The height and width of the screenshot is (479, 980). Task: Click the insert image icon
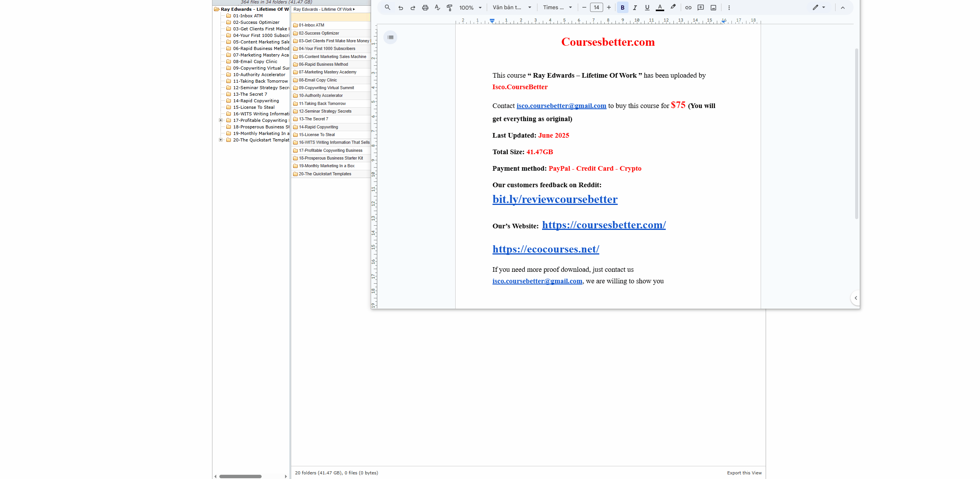coord(713,8)
